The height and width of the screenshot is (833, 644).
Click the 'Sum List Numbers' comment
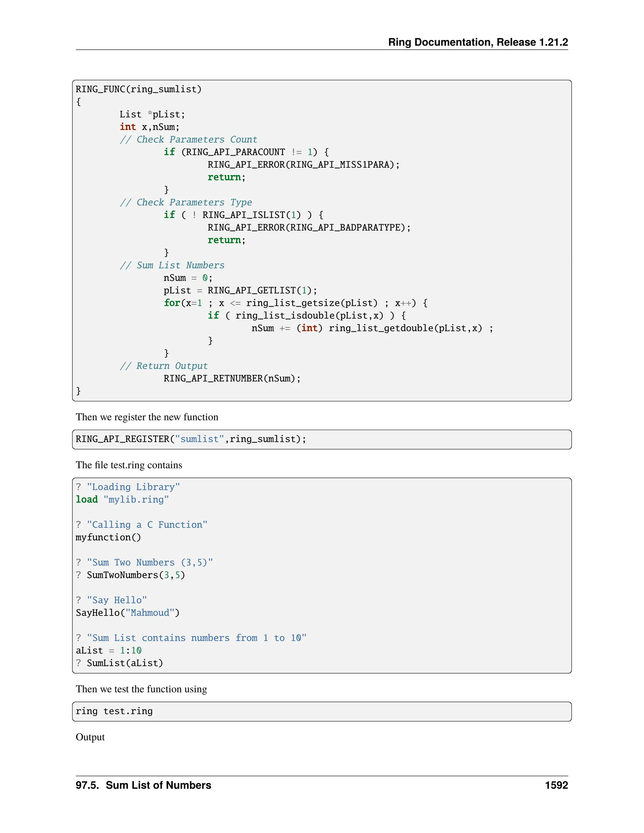point(172,266)
